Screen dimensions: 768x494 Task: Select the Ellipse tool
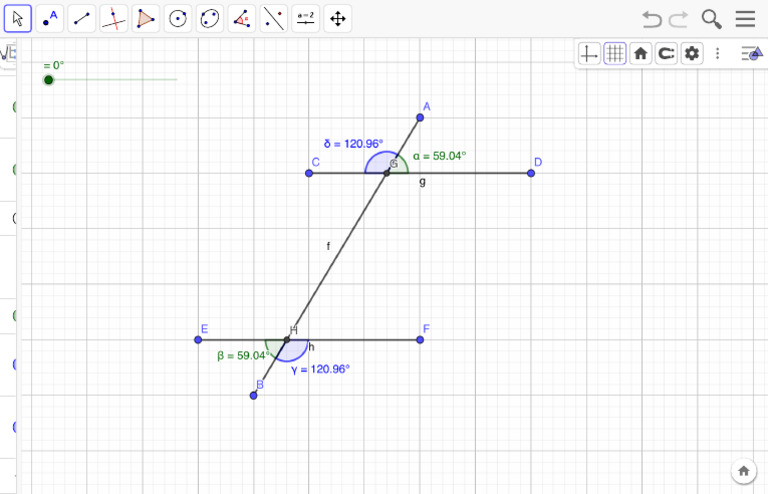(210, 19)
